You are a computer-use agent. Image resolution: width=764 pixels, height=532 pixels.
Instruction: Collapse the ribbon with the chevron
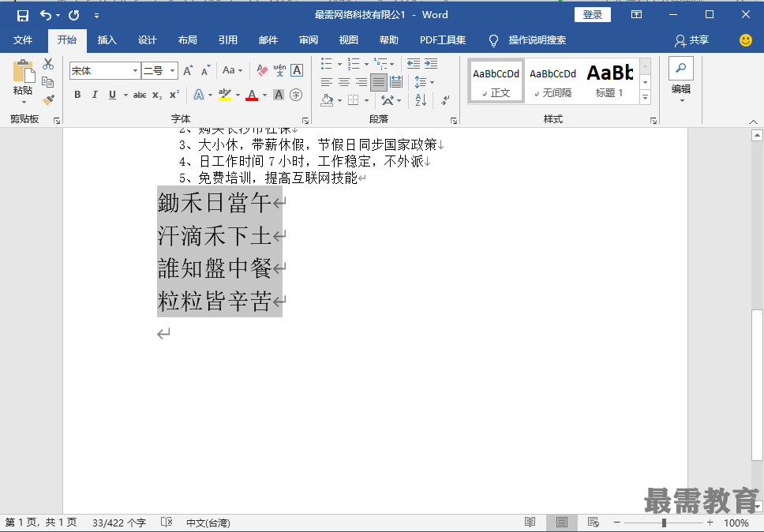(753, 122)
